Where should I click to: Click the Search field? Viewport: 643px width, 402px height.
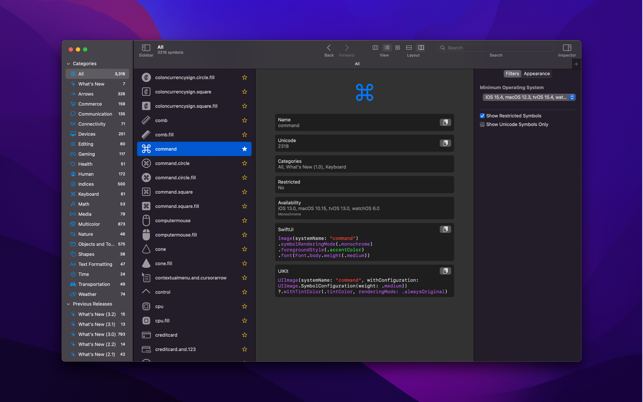point(495,47)
